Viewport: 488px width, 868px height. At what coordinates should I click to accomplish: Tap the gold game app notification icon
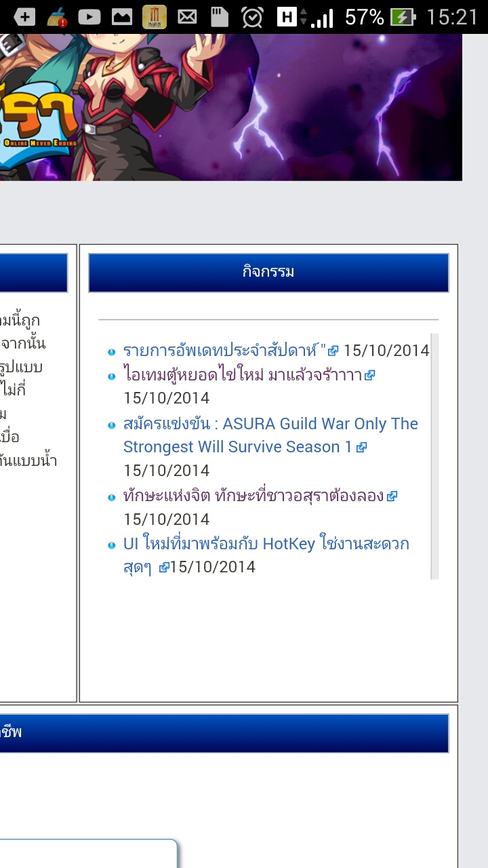pyautogui.click(x=155, y=17)
